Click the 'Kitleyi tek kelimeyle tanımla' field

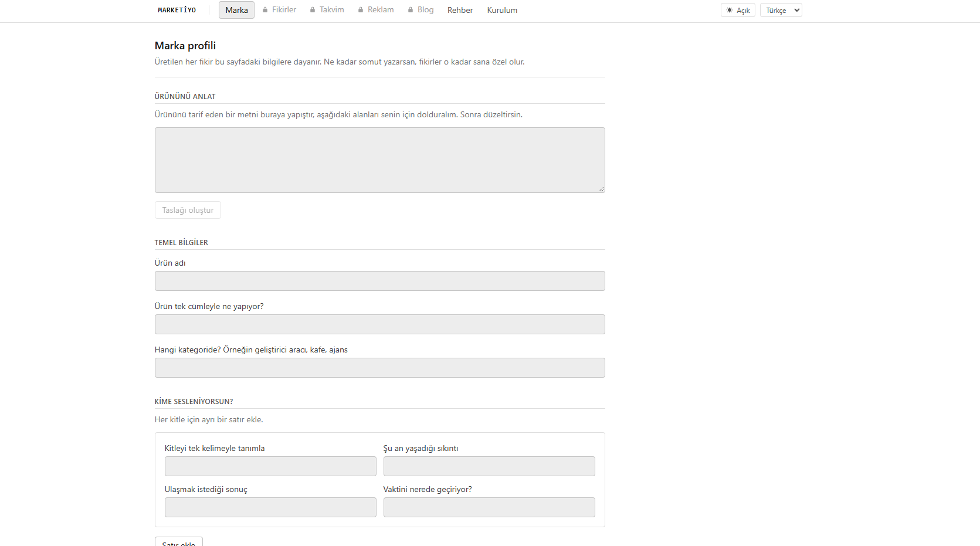270,466
